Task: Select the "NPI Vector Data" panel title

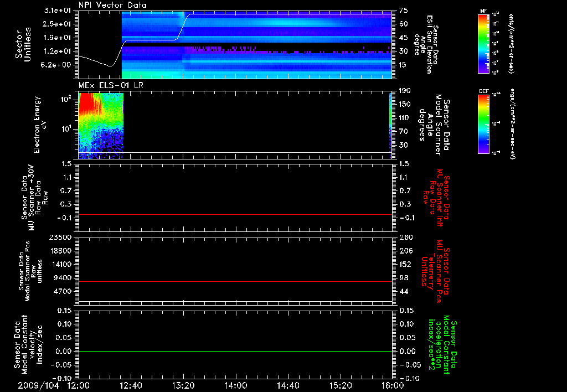Action: click(x=113, y=5)
